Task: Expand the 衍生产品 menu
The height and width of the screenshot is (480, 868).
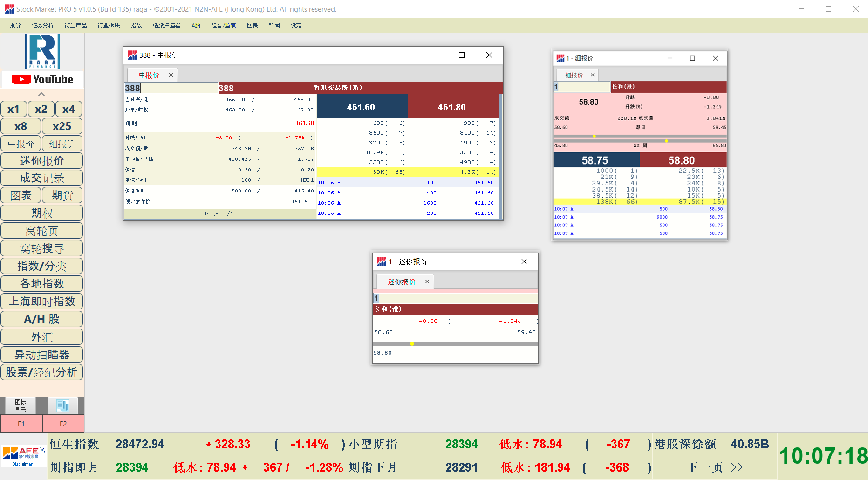Action: 75,26
